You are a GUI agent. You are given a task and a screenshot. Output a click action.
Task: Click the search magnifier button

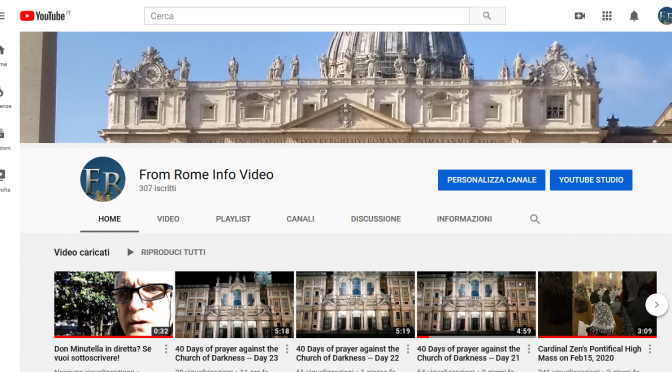(x=487, y=16)
